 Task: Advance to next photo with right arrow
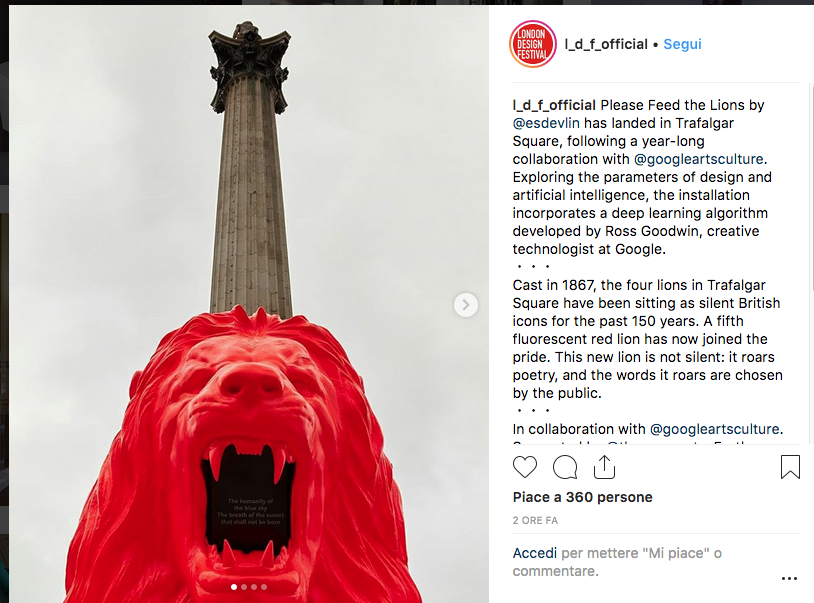(x=466, y=305)
